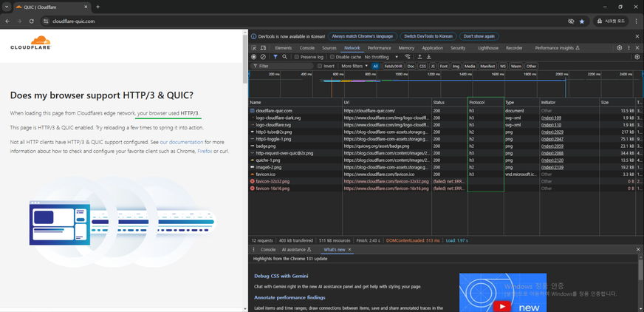
Task: Click the Switch DevTools to Korean button
Action: 428,35
